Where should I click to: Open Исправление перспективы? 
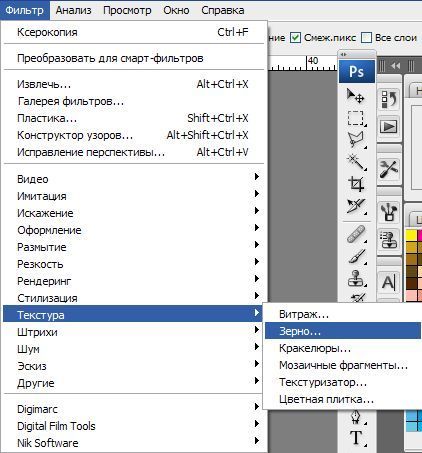point(134,152)
